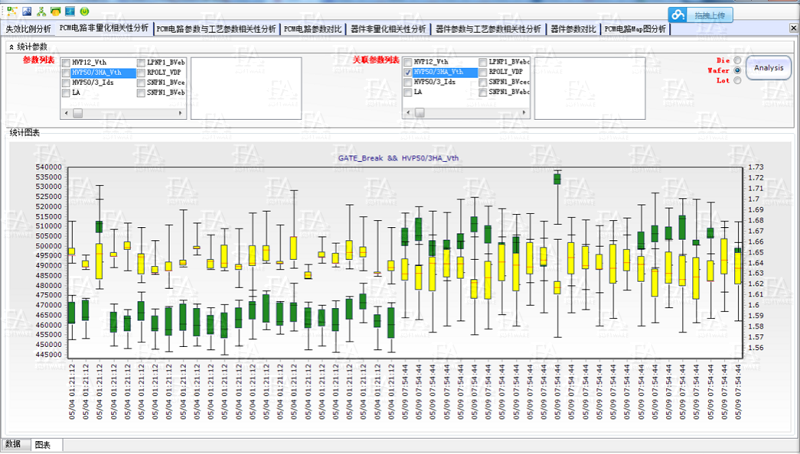The image size is (800, 454).
Task: Click the blue monitor toolbar icon
Action: [x=69, y=10]
